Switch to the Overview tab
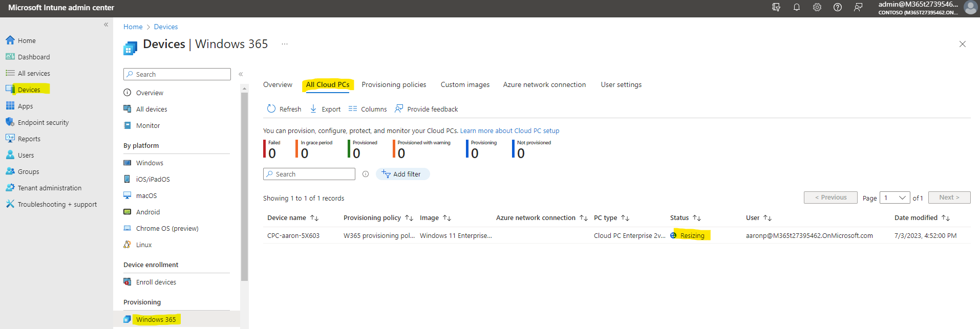This screenshot has width=980, height=329. tap(278, 84)
